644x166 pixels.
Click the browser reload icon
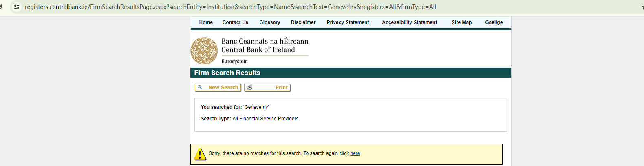1,7
